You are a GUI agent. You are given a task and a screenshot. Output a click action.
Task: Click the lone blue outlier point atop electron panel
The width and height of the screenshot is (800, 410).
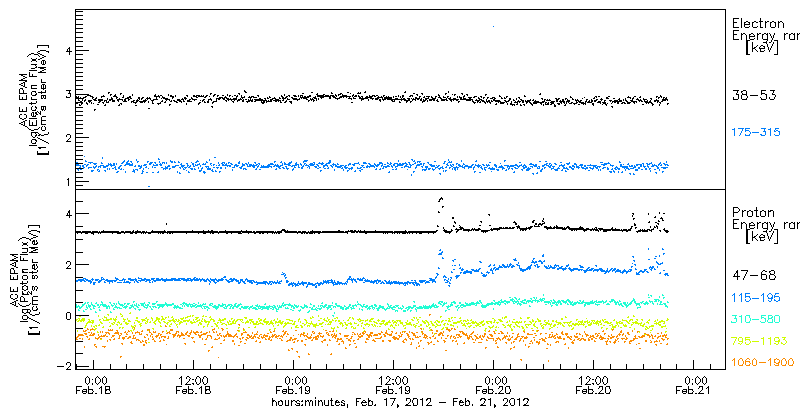click(493, 26)
